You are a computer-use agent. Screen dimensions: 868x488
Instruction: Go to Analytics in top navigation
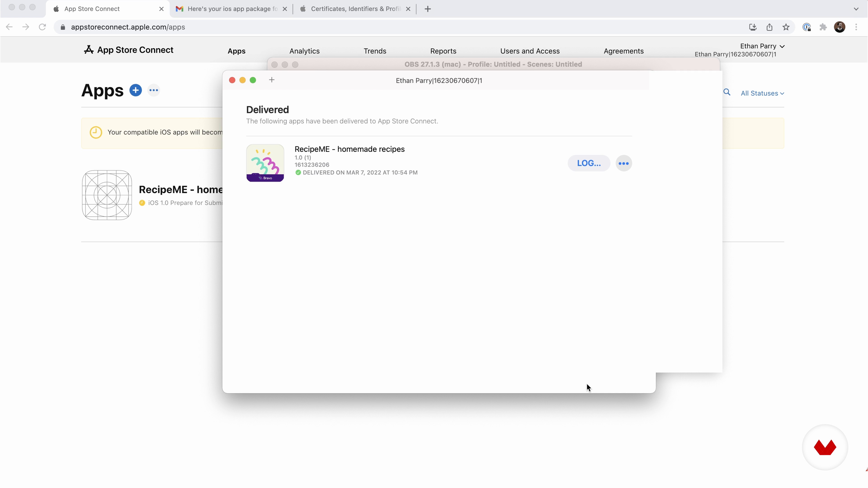tap(304, 51)
